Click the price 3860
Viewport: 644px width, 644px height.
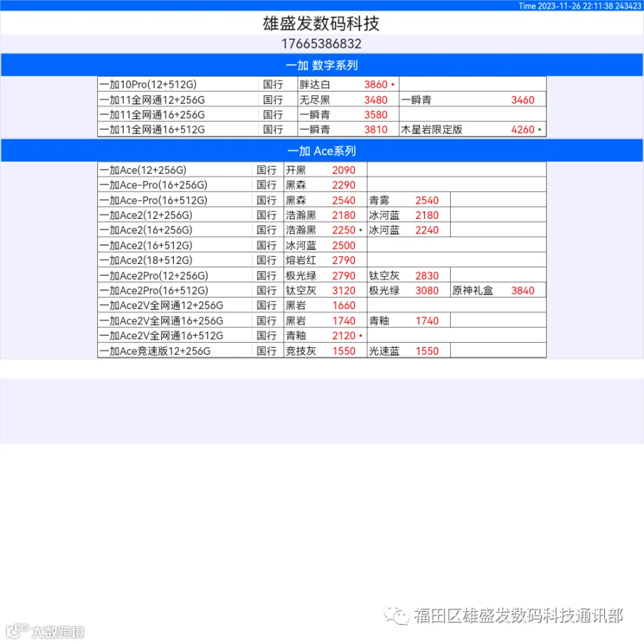[x=376, y=84]
